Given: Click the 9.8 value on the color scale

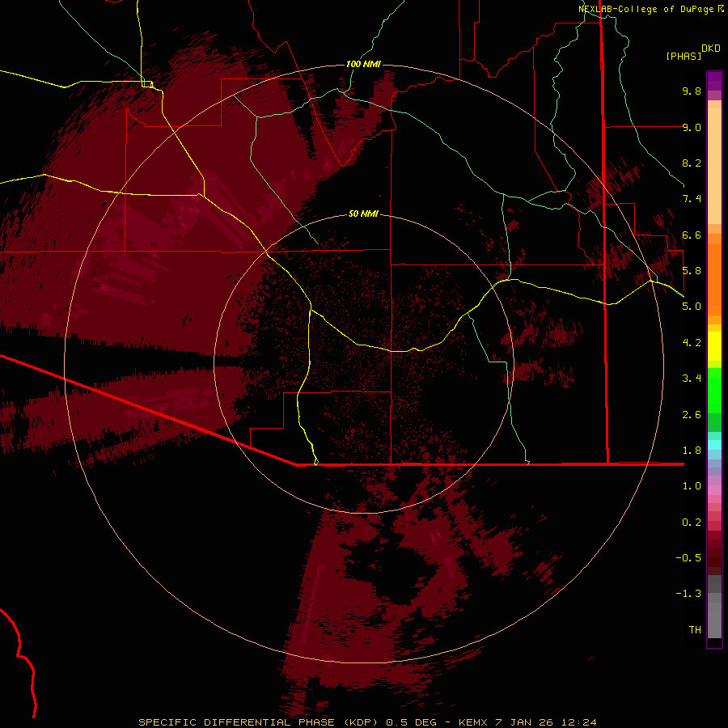Looking at the screenshot, I should point(692,91).
